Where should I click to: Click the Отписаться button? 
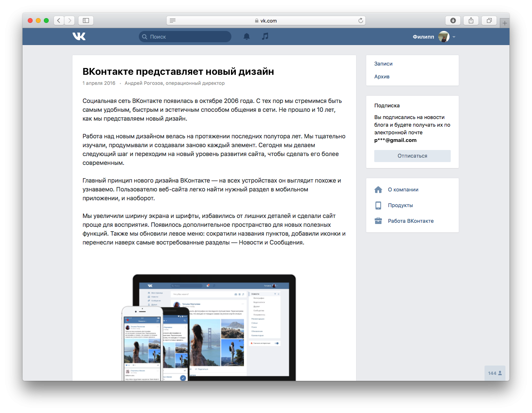(x=412, y=156)
